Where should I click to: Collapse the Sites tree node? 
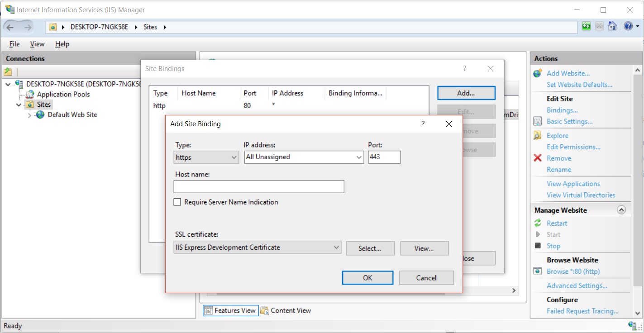[19, 105]
